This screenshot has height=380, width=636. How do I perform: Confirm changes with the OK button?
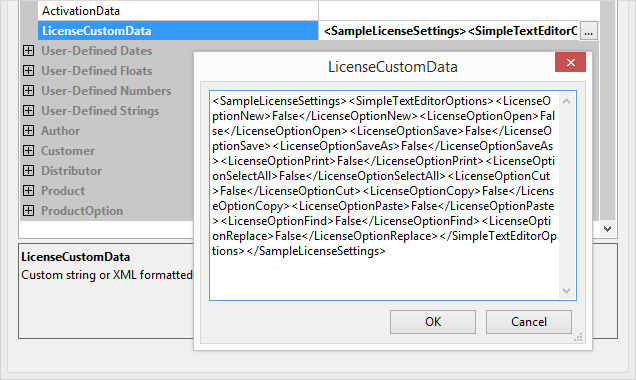[433, 322]
